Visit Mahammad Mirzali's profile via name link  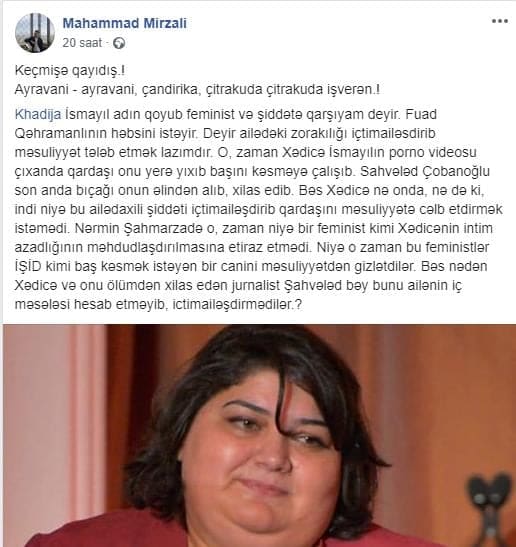pyautogui.click(x=125, y=23)
